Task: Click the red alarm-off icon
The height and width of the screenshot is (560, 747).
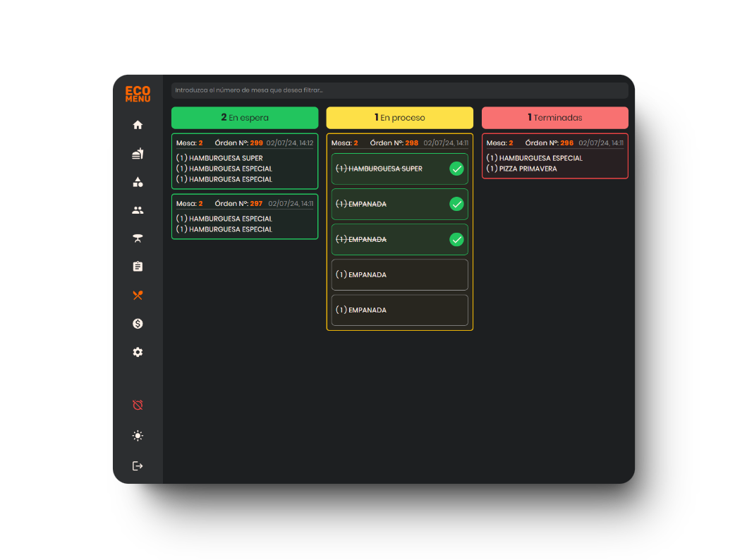Action: click(x=138, y=406)
